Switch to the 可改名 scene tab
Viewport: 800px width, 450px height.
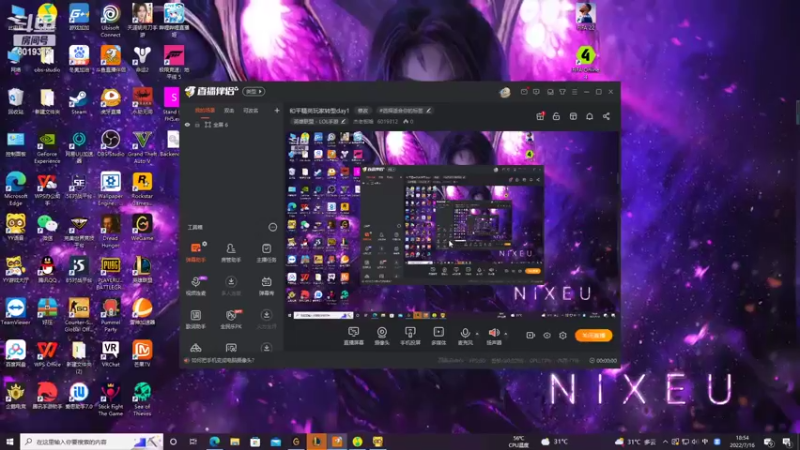point(251,110)
